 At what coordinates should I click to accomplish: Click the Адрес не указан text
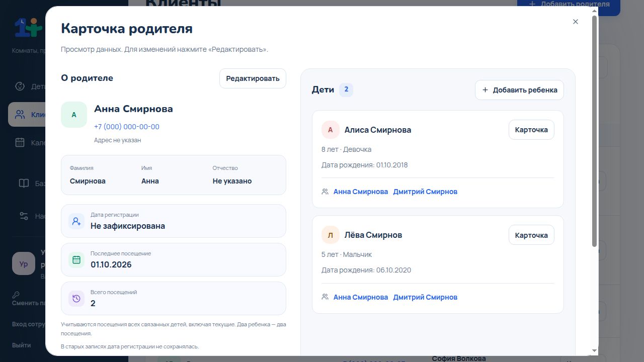118,140
